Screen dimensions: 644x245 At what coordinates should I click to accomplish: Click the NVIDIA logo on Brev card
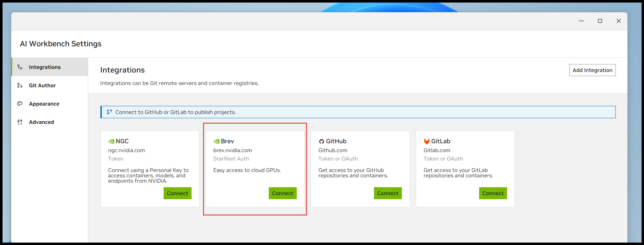216,141
